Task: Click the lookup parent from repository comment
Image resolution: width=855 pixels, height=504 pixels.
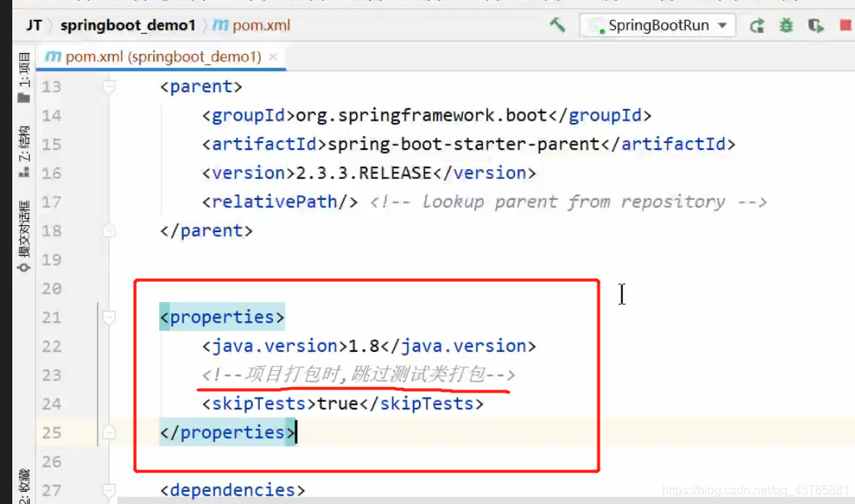Action: pyautogui.click(x=568, y=202)
